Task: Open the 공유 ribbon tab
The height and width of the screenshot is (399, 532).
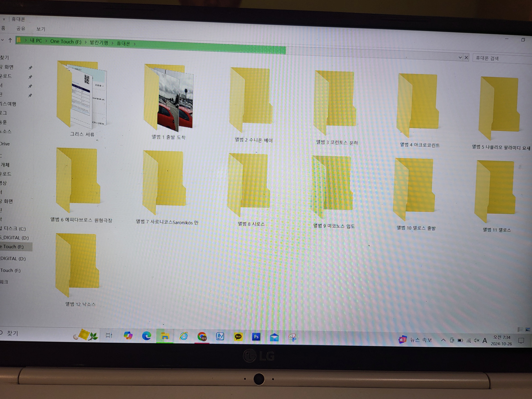Action: (x=21, y=29)
